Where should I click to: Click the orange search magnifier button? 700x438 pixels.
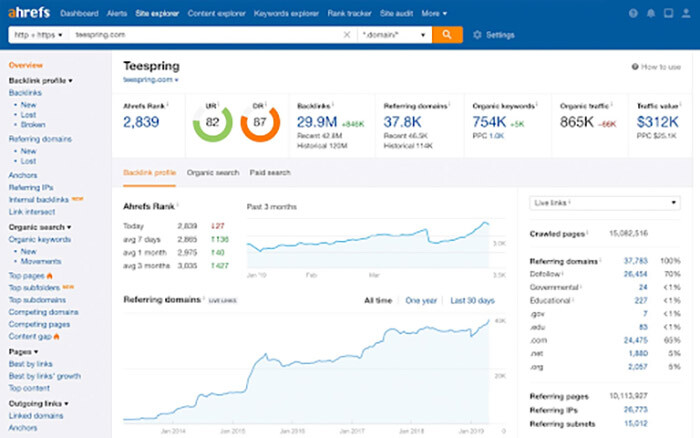point(447,34)
